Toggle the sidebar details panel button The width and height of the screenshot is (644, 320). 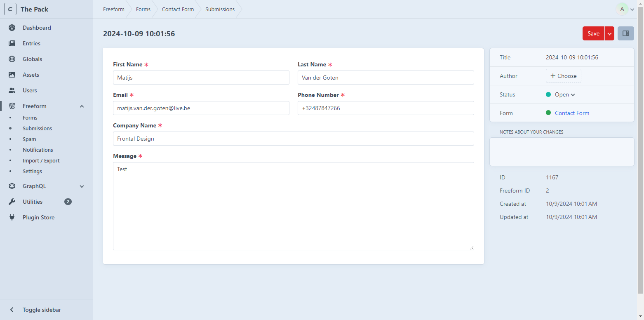(x=625, y=33)
